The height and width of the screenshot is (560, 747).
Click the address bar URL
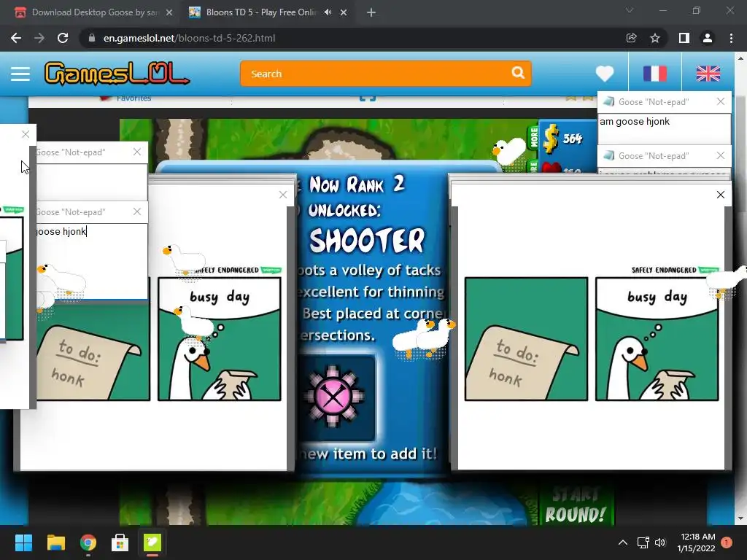pyautogui.click(x=189, y=38)
